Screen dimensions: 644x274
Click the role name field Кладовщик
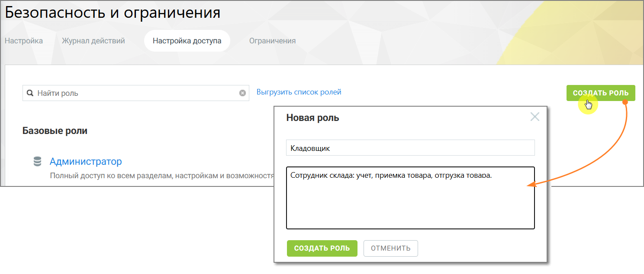click(410, 148)
